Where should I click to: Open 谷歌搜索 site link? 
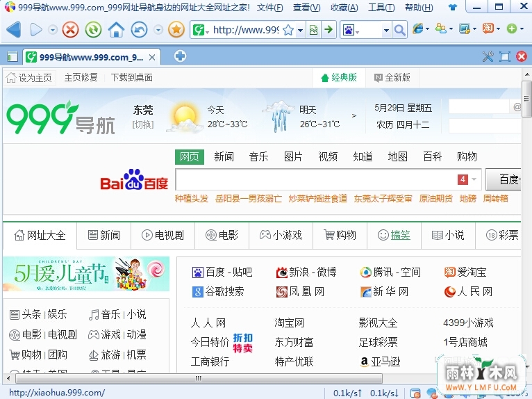218,291
